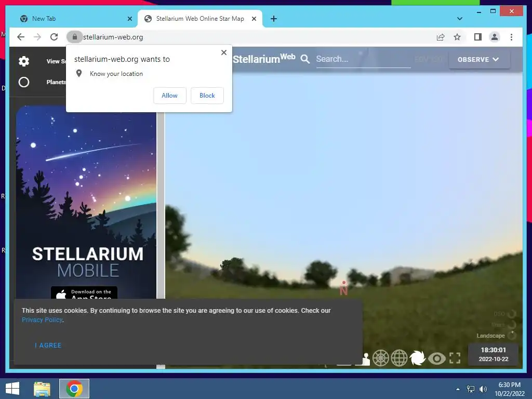This screenshot has width=532, height=399.
Task: Bookmark this page with star icon
Action: (457, 37)
